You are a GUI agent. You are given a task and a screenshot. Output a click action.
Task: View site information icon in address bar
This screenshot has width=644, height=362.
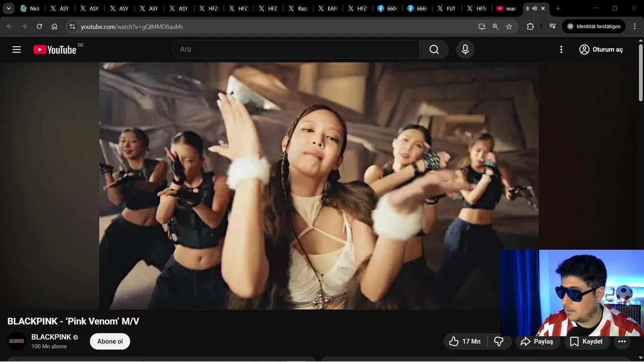pos(72,26)
